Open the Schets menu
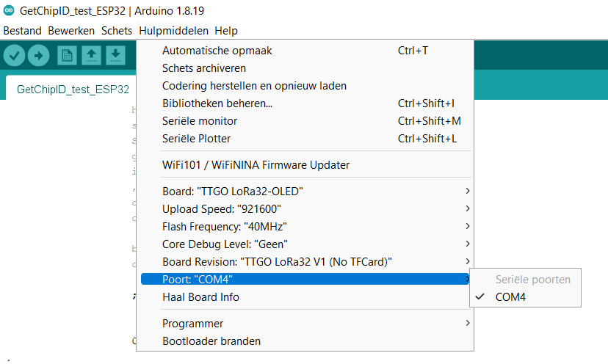This screenshot has width=608, height=364. coord(117,31)
